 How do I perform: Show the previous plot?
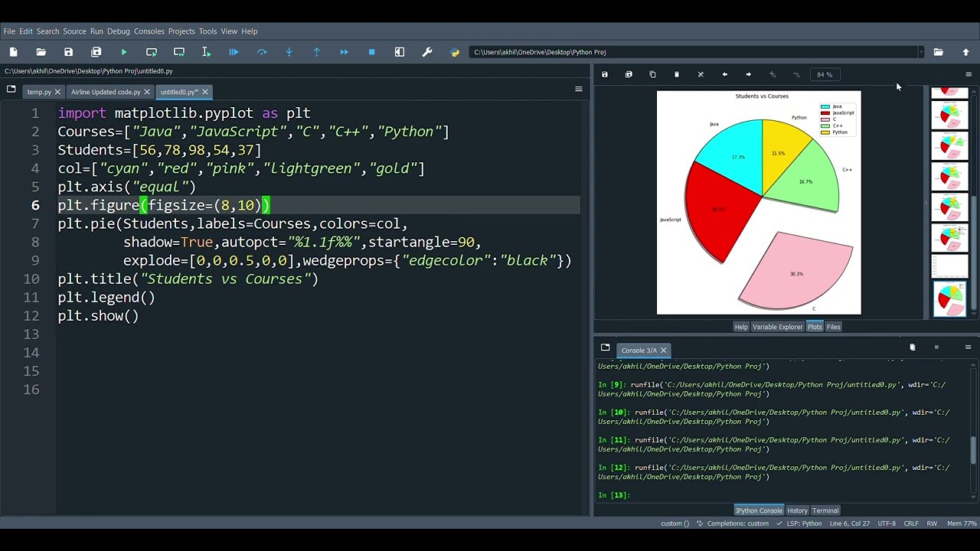point(724,74)
